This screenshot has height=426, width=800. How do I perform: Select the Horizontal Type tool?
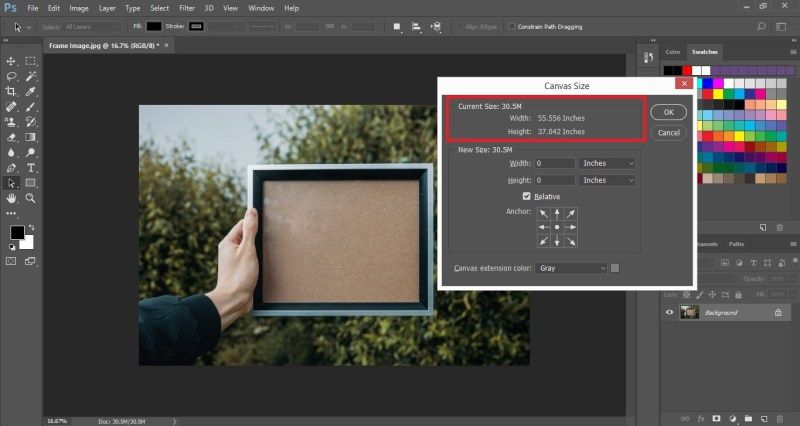click(31, 168)
